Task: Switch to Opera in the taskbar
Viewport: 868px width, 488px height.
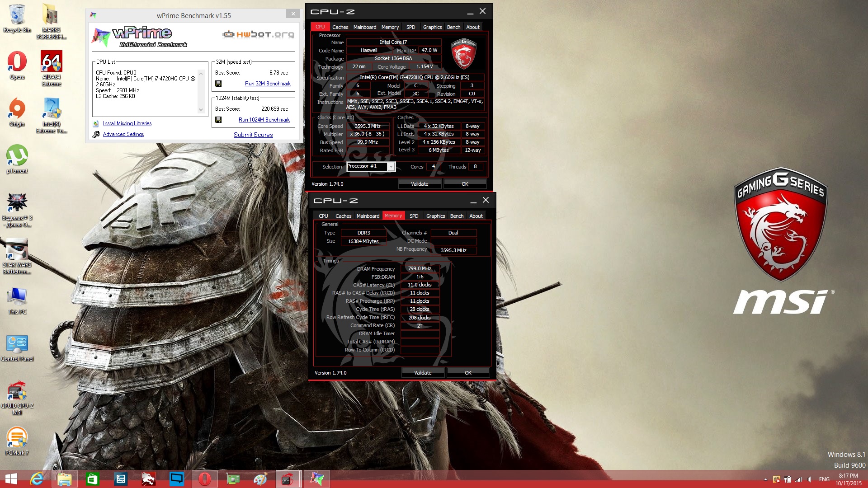Action: click(204, 479)
